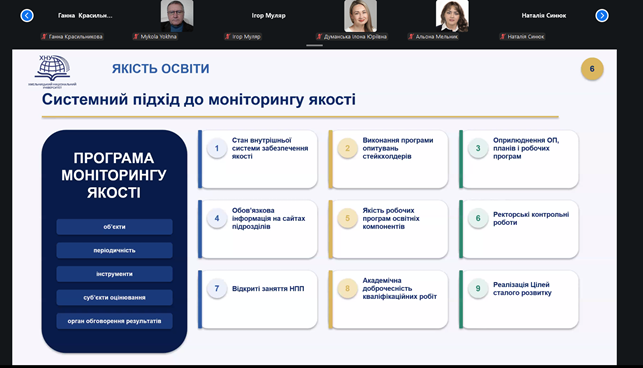Viewport: 643px width, 368px height.
Task: Click the об'єкти button
Action: click(x=114, y=227)
